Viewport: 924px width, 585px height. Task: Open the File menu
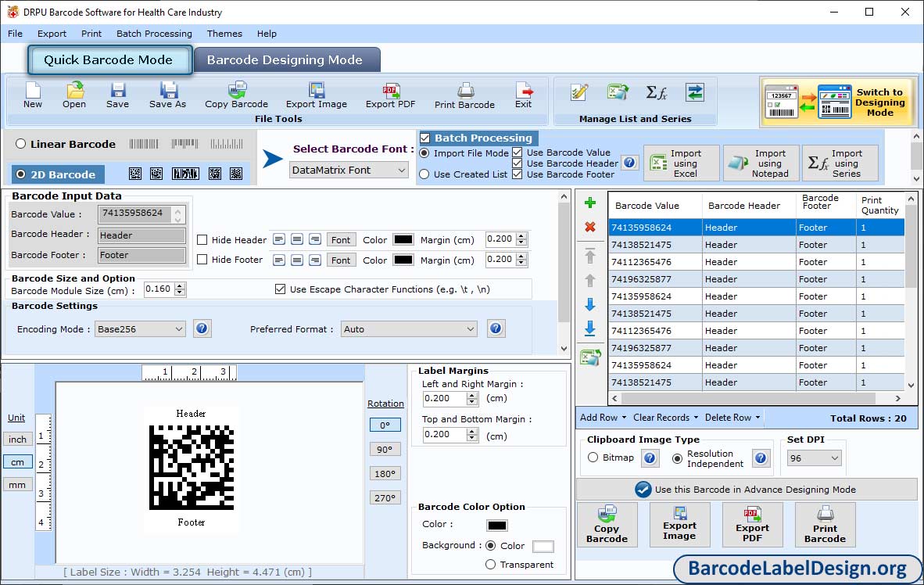coord(16,34)
